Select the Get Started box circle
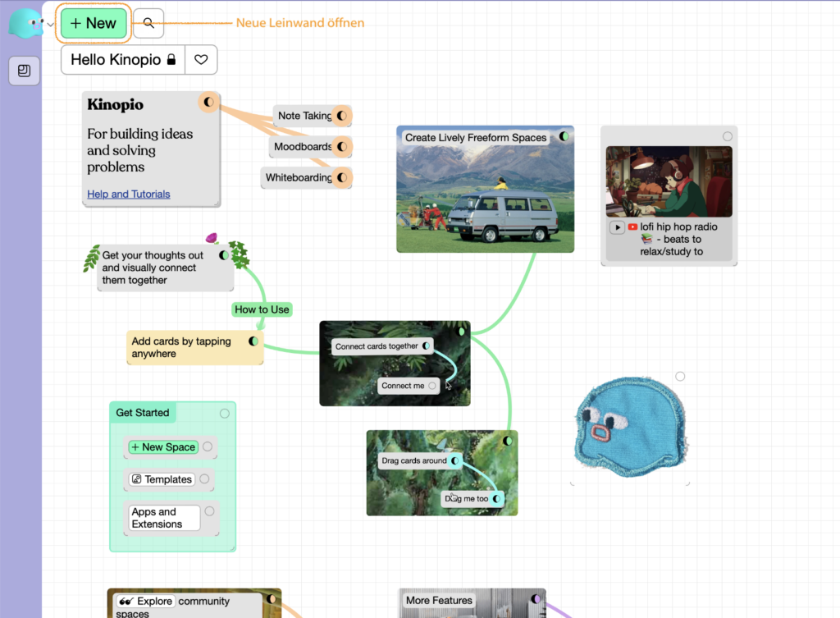This screenshot has width=840, height=618. [225, 414]
